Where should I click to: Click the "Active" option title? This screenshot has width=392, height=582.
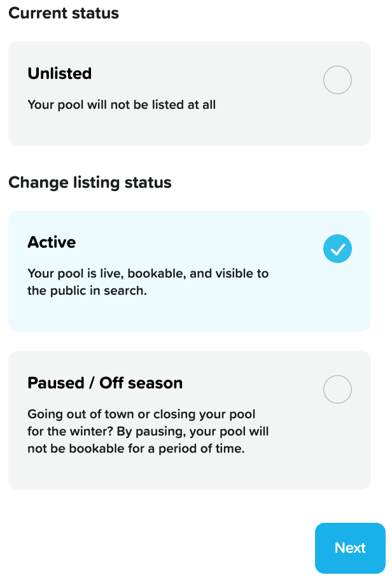(52, 242)
